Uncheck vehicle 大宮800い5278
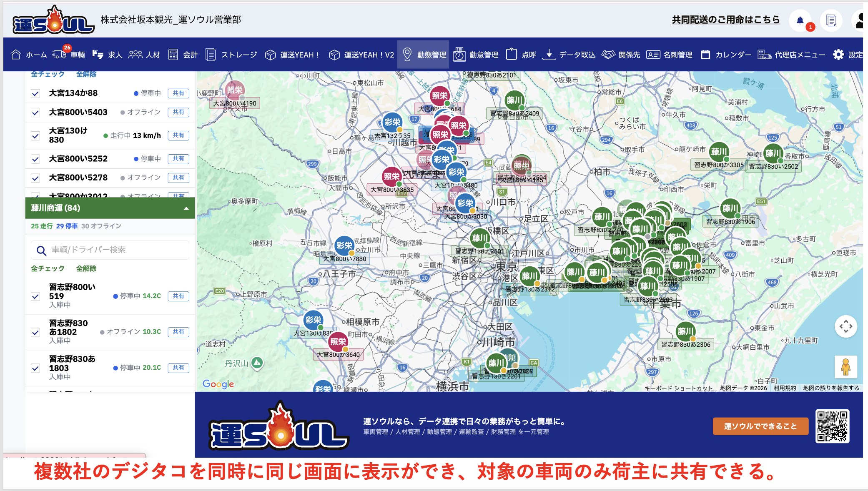This screenshot has height=491, width=868. point(35,178)
